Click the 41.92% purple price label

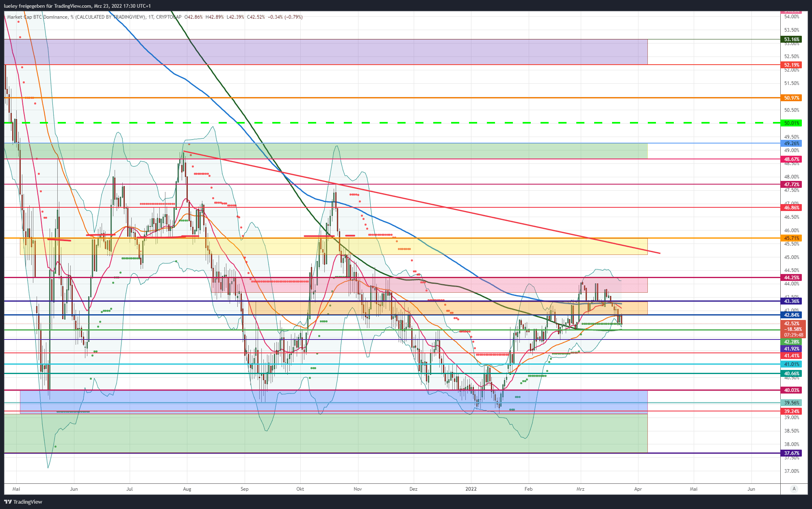(791, 349)
